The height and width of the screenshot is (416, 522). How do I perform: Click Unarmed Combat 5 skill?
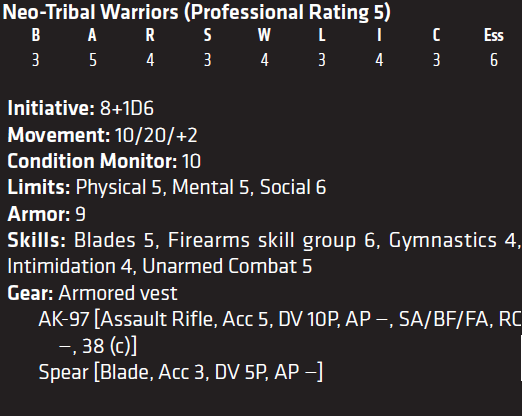pyautogui.click(x=227, y=267)
